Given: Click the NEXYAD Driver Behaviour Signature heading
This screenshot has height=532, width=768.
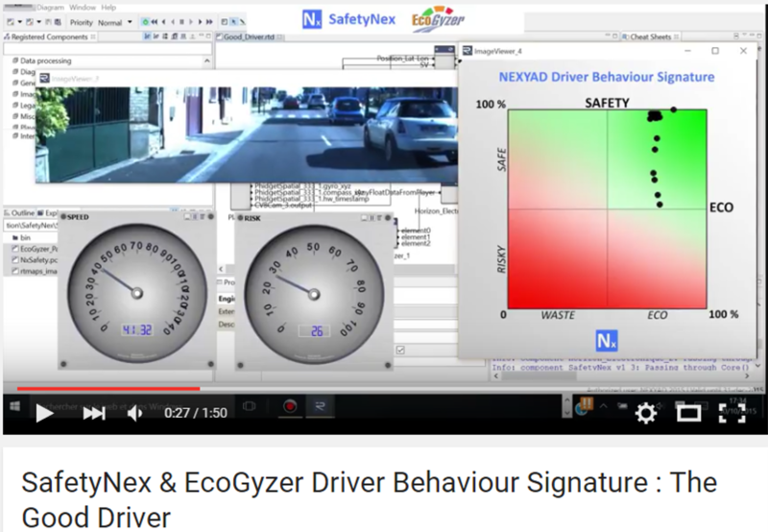Looking at the screenshot, I should tap(607, 77).
